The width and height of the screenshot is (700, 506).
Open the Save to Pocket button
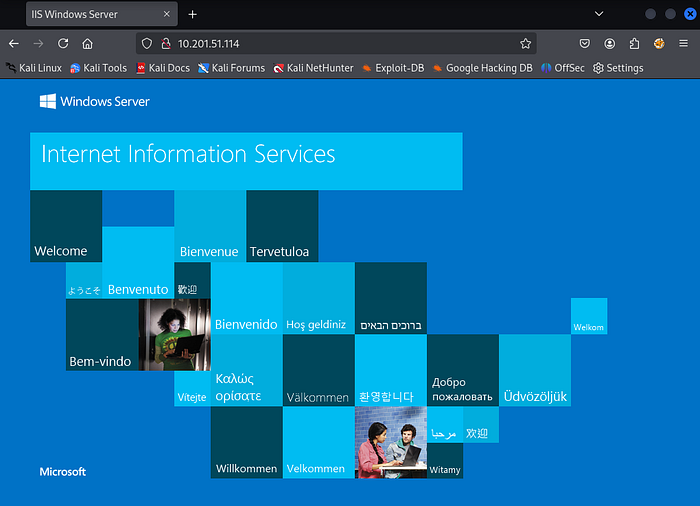point(584,44)
